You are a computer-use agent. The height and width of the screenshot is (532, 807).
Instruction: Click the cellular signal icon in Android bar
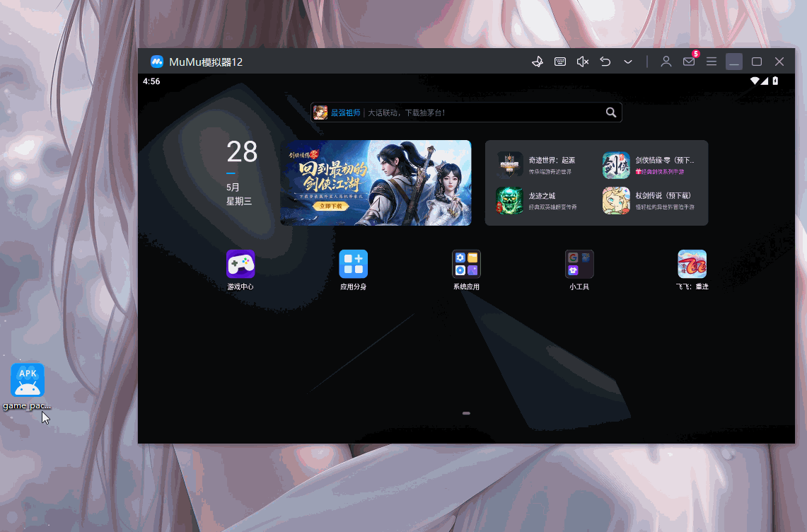[765, 81]
